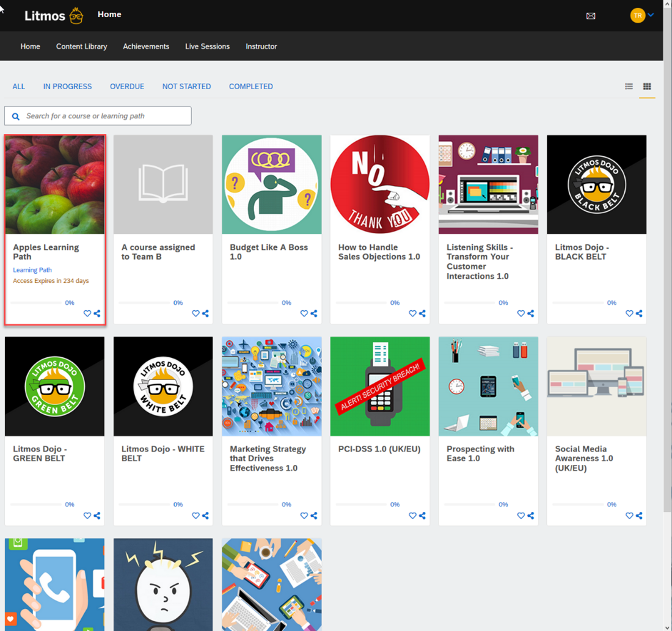The width and height of the screenshot is (672, 631).
Task: Click the Litmos logo
Action: tap(54, 16)
